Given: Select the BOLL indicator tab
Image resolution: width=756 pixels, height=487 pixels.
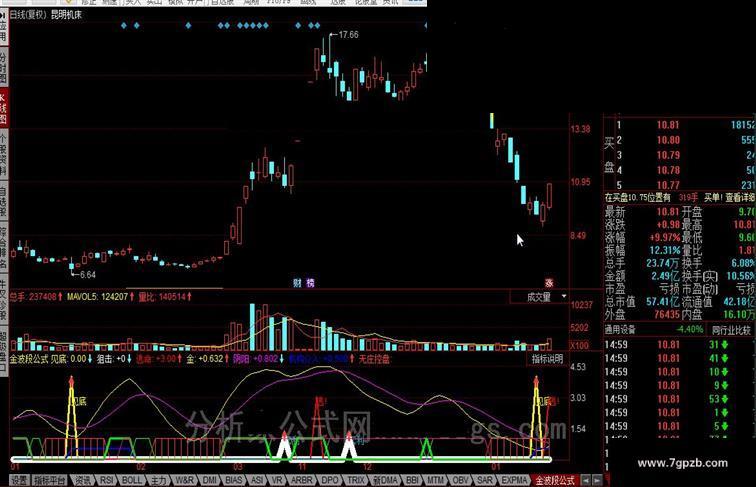Looking at the screenshot, I should 131,480.
